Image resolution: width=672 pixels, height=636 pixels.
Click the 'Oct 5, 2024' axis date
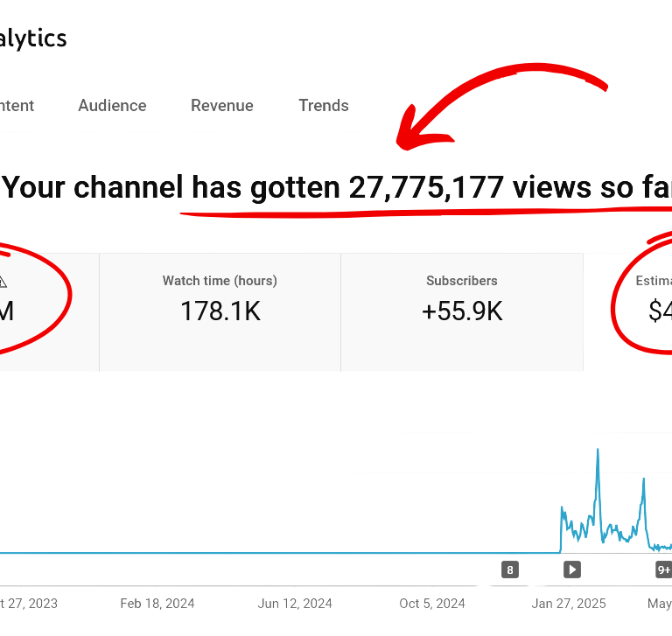[432, 604]
